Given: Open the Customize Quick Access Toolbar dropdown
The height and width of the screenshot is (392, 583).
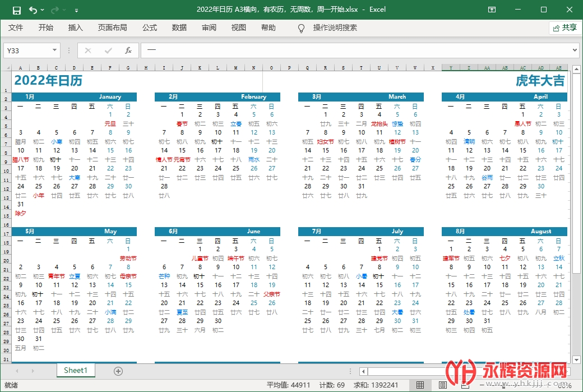Looking at the screenshot, I should coord(76,10).
